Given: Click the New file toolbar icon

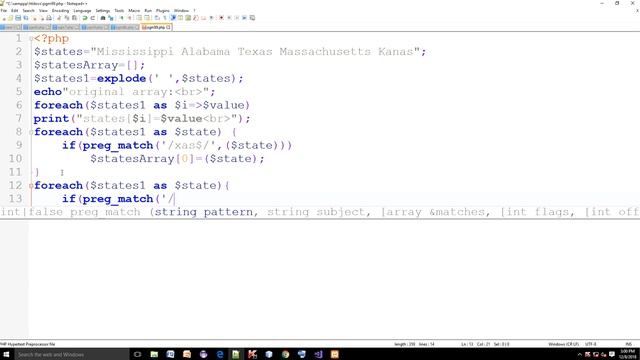Looking at the screenshot, I should point(4,18).
